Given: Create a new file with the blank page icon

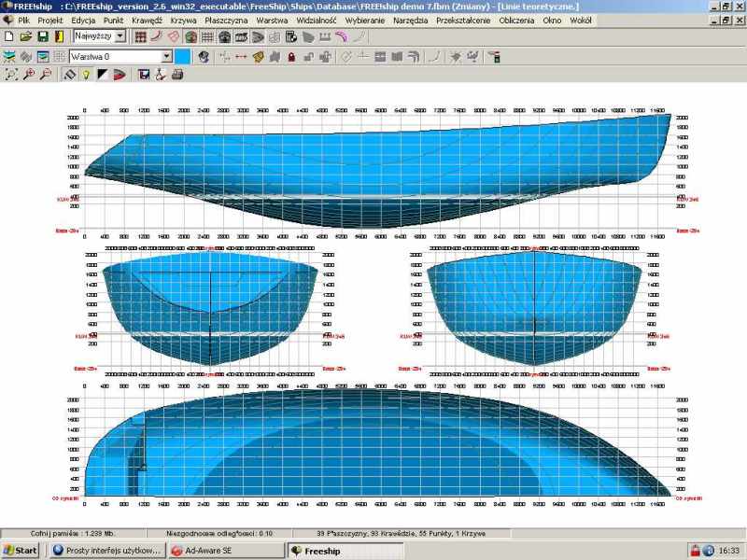Looking at the screenshot, I should [8, 36].
